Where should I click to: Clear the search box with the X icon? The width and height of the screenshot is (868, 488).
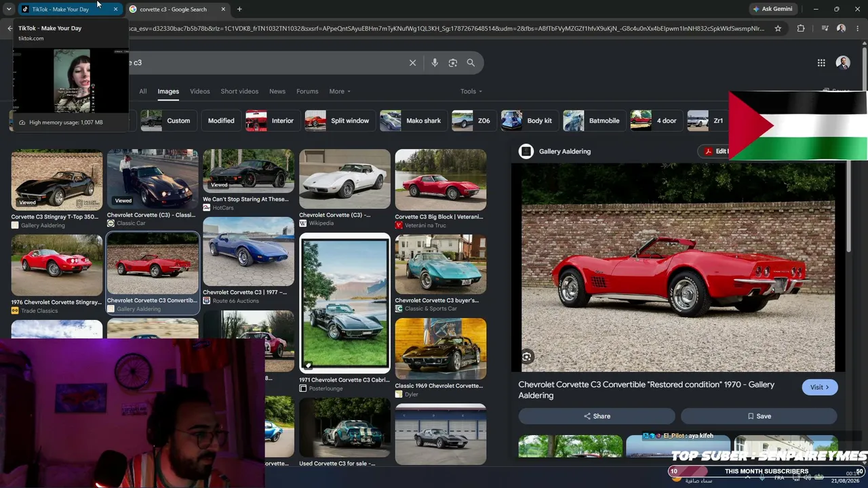pos(412,62)
